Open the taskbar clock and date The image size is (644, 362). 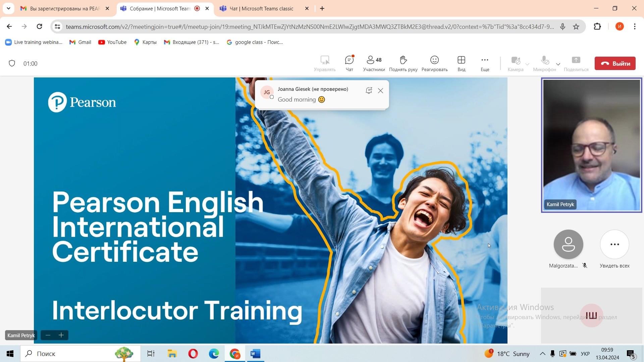click(607, 354)
